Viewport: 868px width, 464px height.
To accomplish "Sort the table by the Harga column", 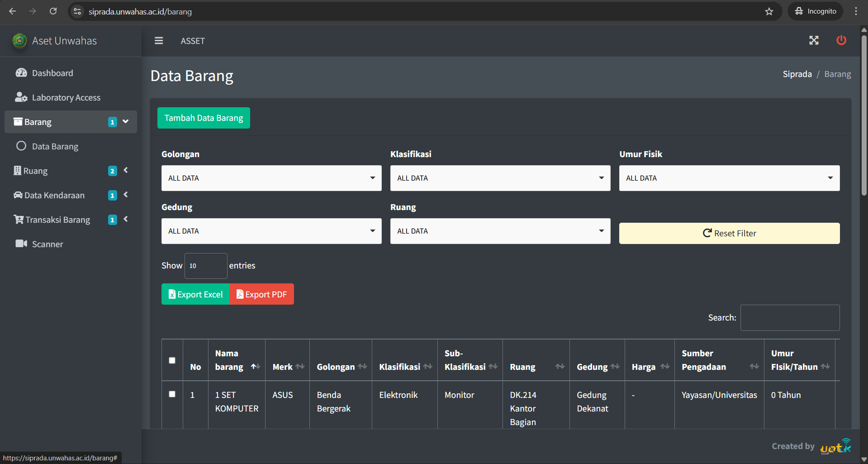I will [650, 367].
